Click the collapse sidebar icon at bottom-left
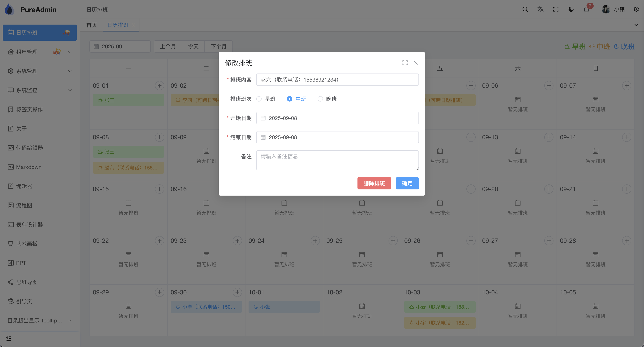 pos(9,339)
